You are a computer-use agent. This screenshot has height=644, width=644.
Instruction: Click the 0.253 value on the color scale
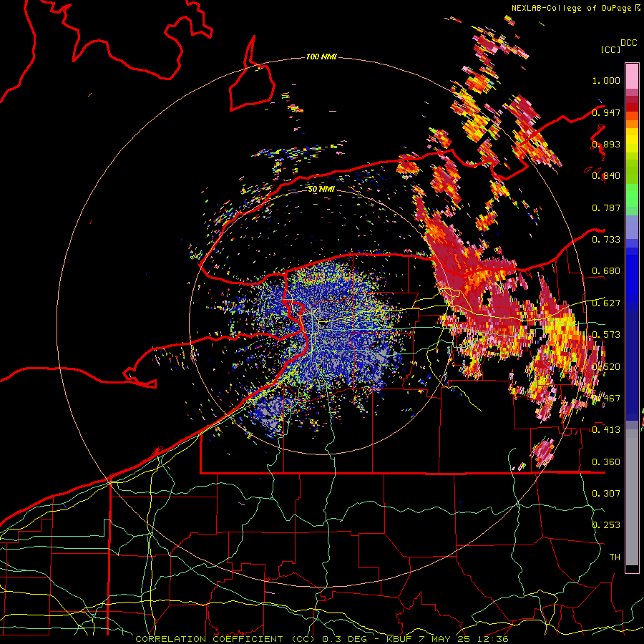point(606,525)
